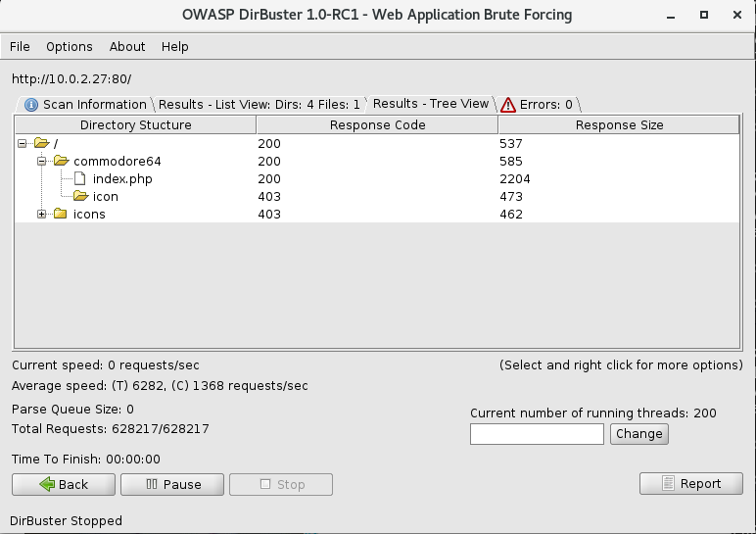Click the Response Size column header
This screenshot has height=534, width=756.
tap(619, 125)
